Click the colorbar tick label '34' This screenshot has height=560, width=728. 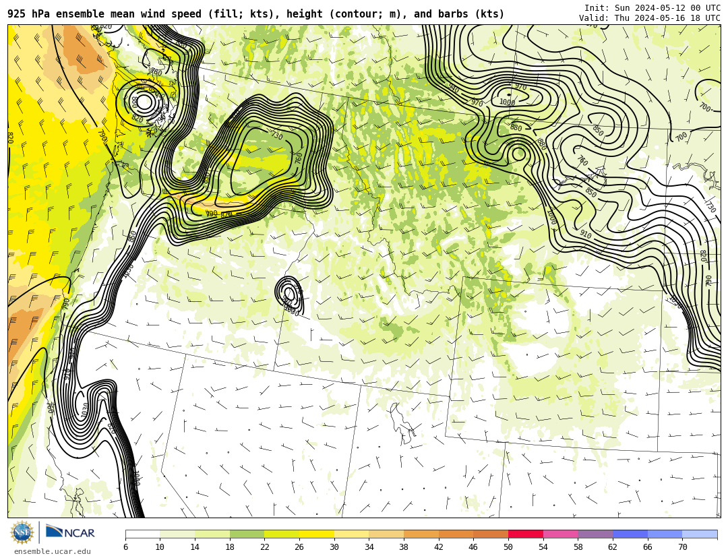(369, 547)
